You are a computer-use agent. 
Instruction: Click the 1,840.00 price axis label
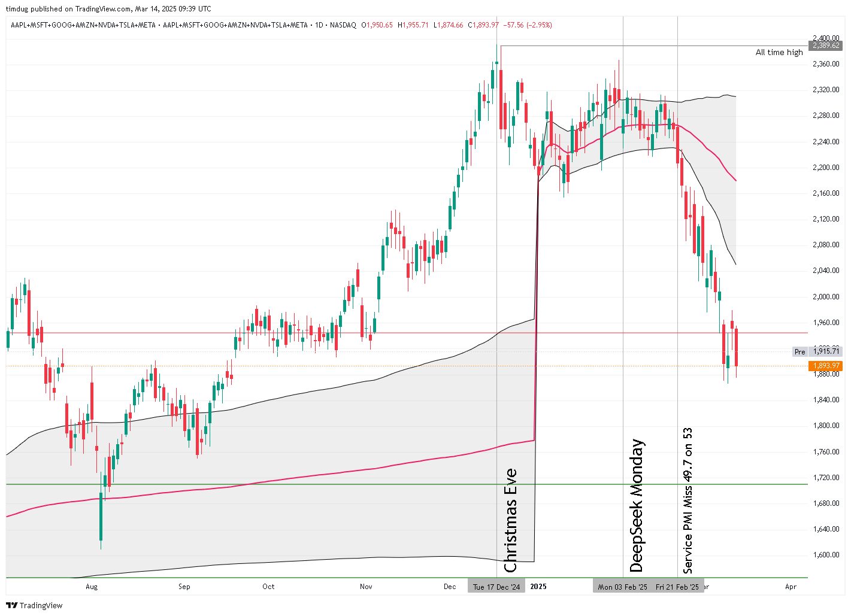826,400
